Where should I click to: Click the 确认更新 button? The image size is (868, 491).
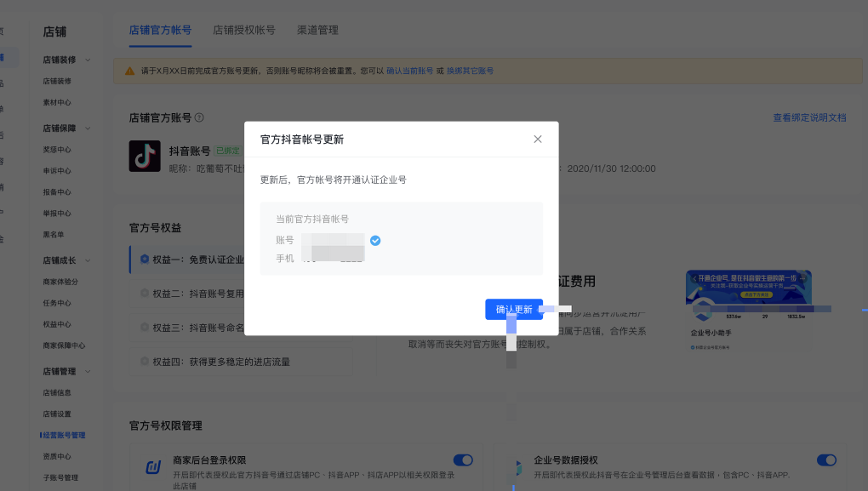(x=514, y=310)
